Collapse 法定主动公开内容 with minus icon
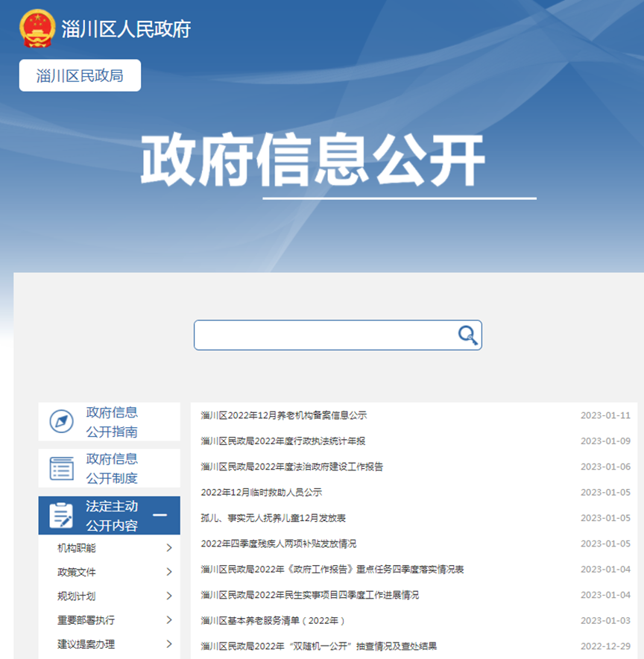 (x=160, y=516)
